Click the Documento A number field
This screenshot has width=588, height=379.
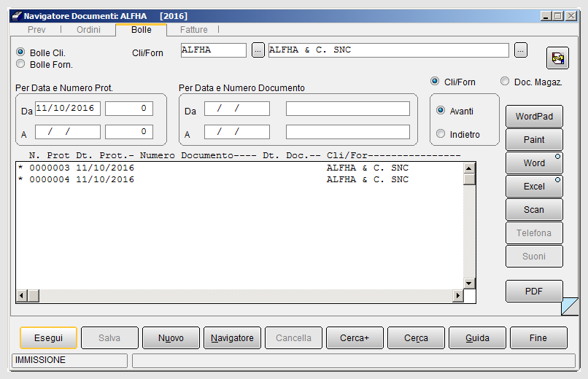click(x=348, y=132)
